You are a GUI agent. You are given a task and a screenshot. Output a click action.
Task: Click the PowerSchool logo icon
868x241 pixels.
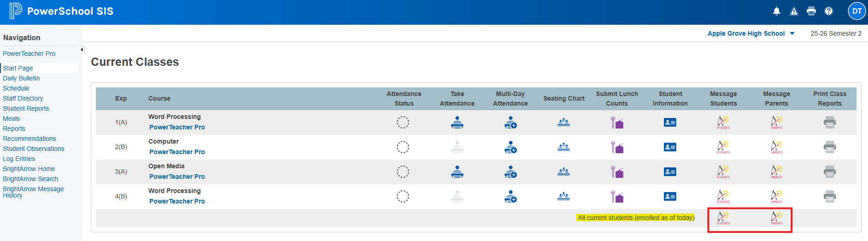coord(16,11)
